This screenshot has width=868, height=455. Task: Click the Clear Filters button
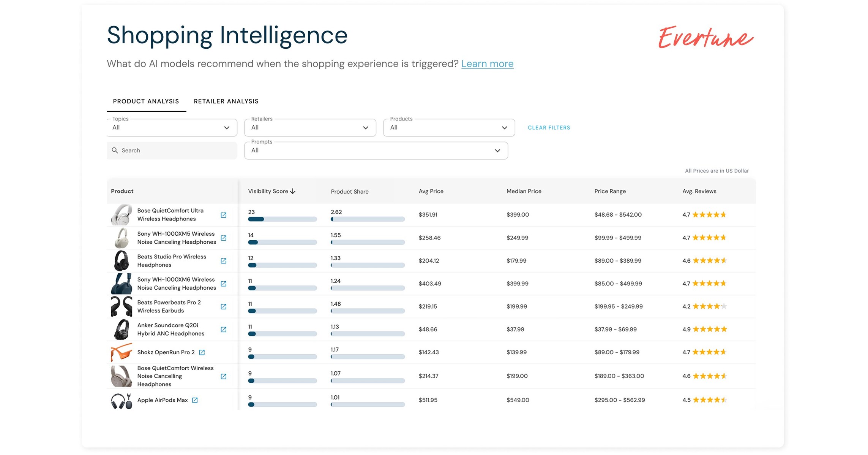pyautogui.click(x=548, y=127)
